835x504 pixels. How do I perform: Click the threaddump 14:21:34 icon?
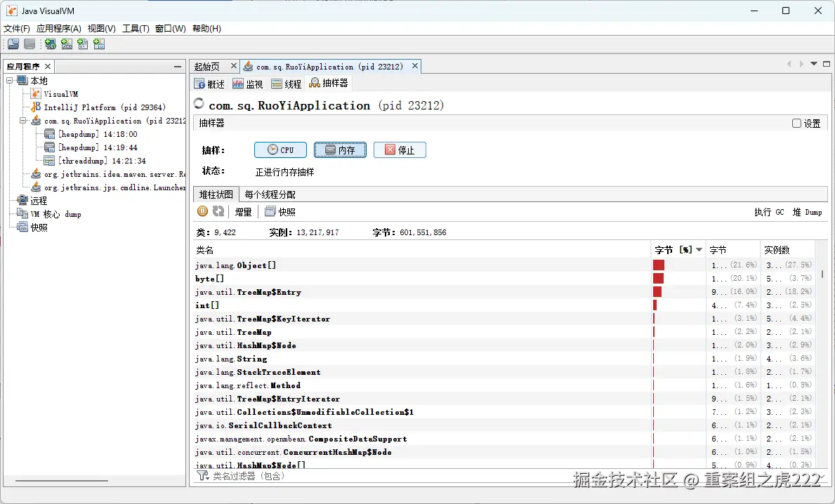pos(50,160)
